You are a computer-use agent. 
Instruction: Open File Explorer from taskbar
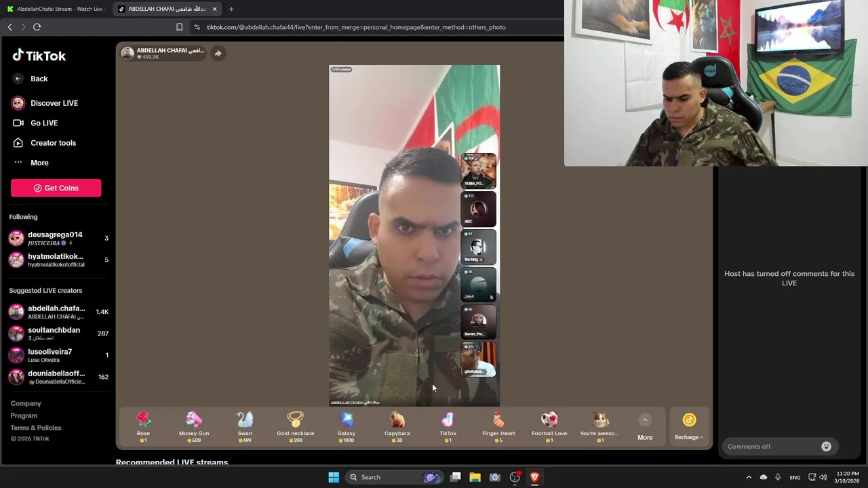pyautogui.click(x=475, y=477)
